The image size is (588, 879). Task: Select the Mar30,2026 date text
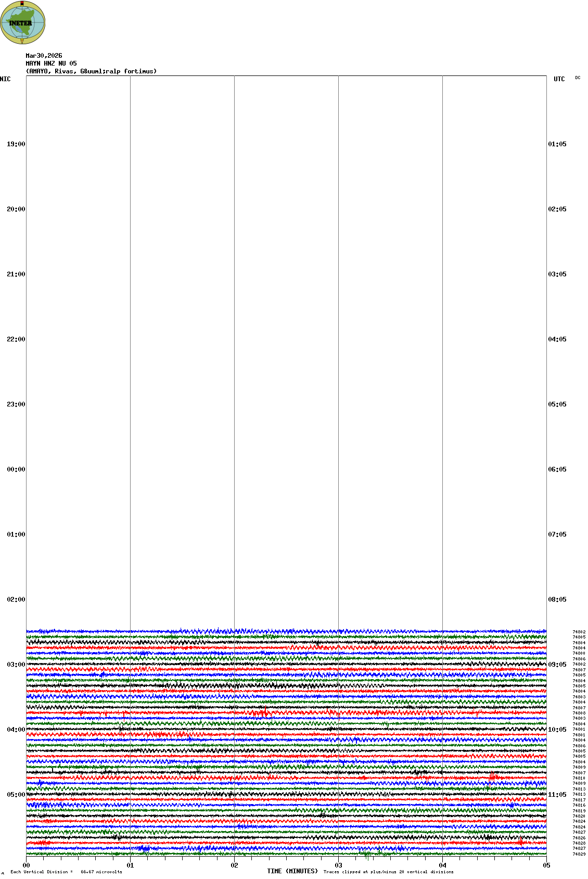(x=44, y=56)
